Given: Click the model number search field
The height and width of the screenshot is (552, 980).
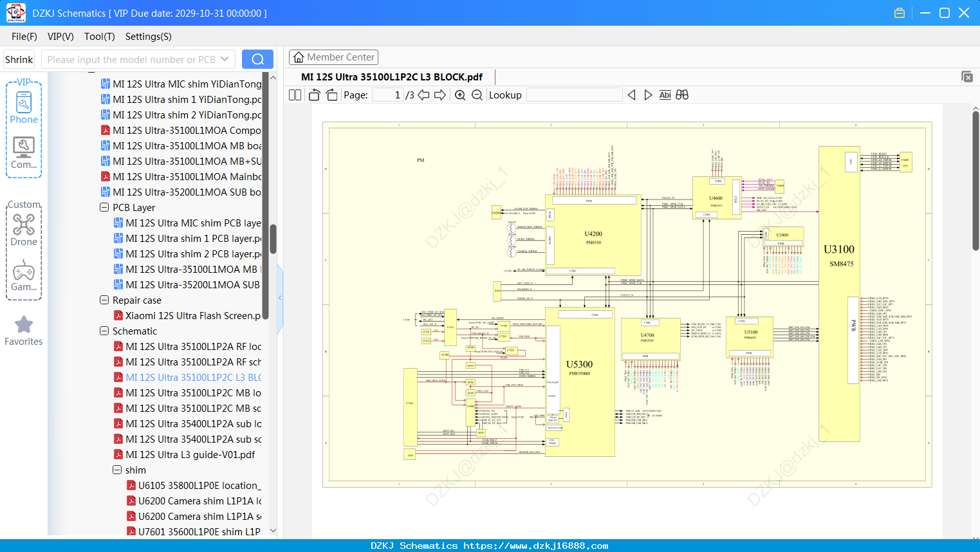Looking at the screenshot, I should click(132, 59).
